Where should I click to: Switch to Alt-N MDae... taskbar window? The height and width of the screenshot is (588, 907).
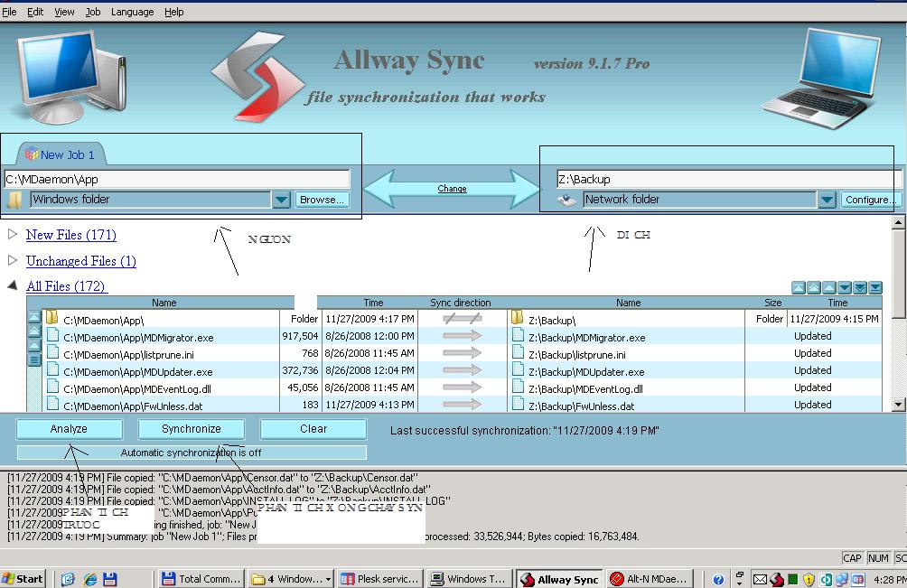(649, 579)
